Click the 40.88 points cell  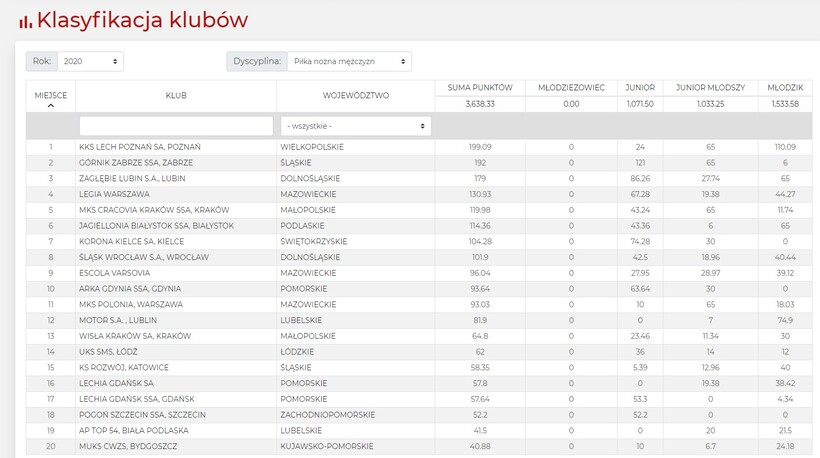480,446
